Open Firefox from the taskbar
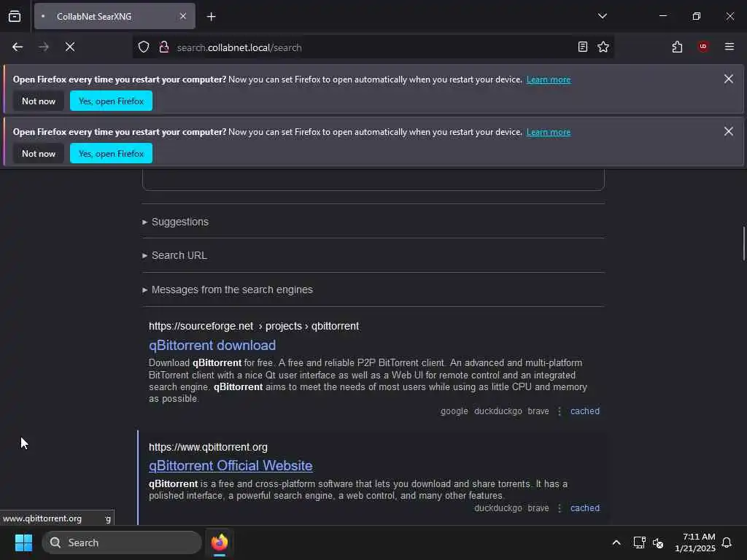Screen dimensions: 747x560 click(220, 542)
